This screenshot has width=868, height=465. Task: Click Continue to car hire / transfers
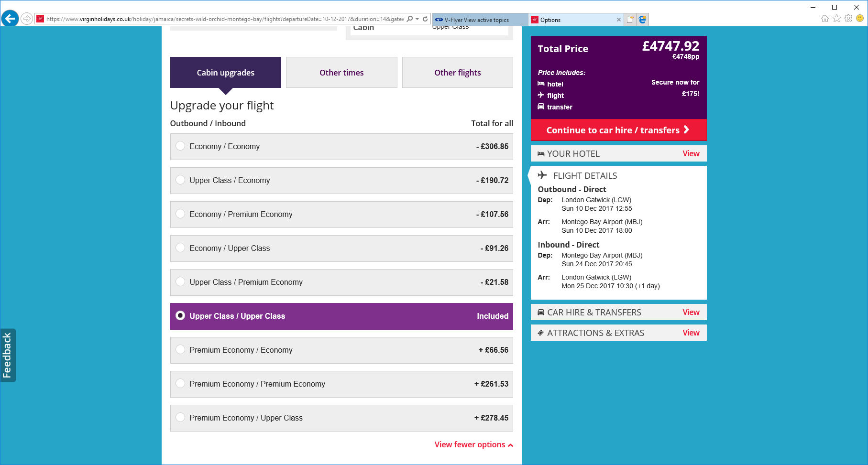click(618, 130)
